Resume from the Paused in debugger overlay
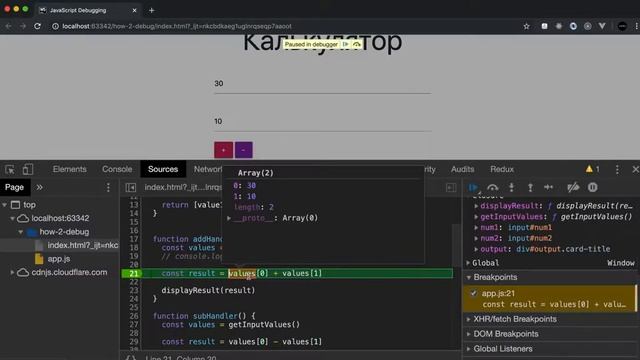Viewport: 640px width, 360px height. click(x=346, y=44)
